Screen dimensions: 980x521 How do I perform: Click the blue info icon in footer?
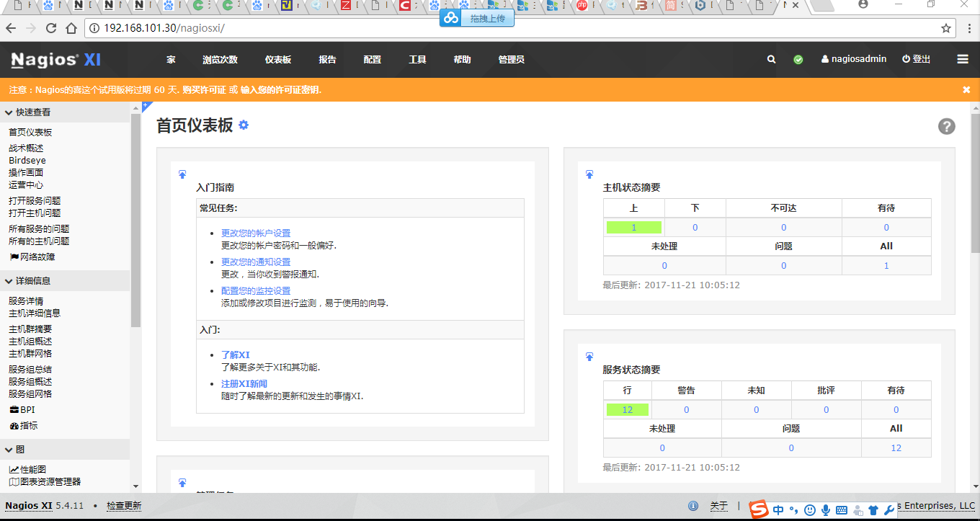click(x=693, y=506)
